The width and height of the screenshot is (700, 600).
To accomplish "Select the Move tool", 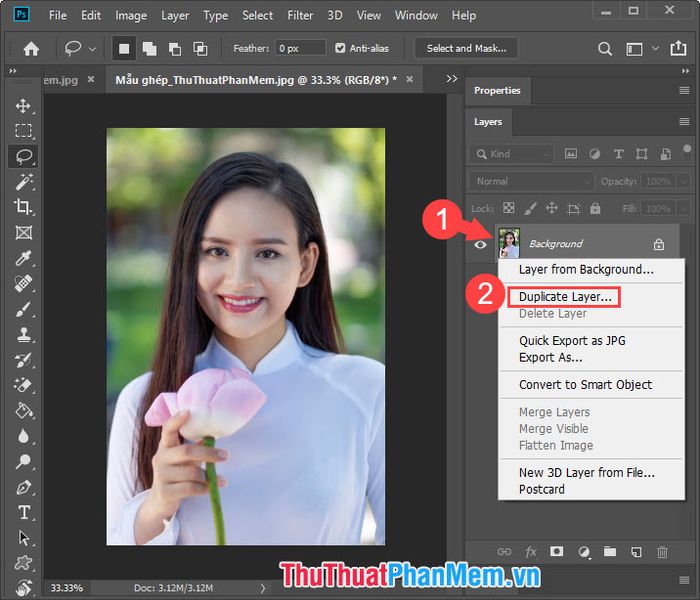I will pos(23,106).
